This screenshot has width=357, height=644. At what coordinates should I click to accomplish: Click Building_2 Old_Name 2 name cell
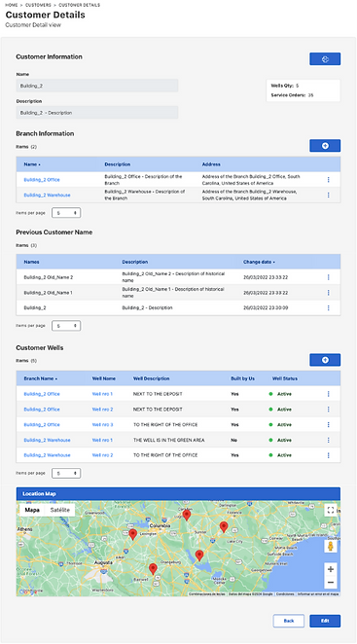(49, 277)
